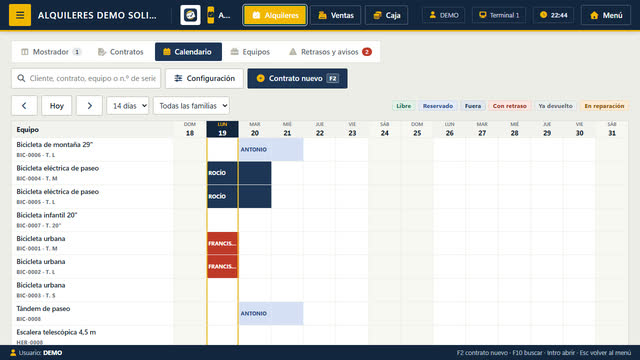Select Bicicleta eléctrica de paseo BIC-0005
This screenshot has width=640, height=360.
(x=92, y=196)
